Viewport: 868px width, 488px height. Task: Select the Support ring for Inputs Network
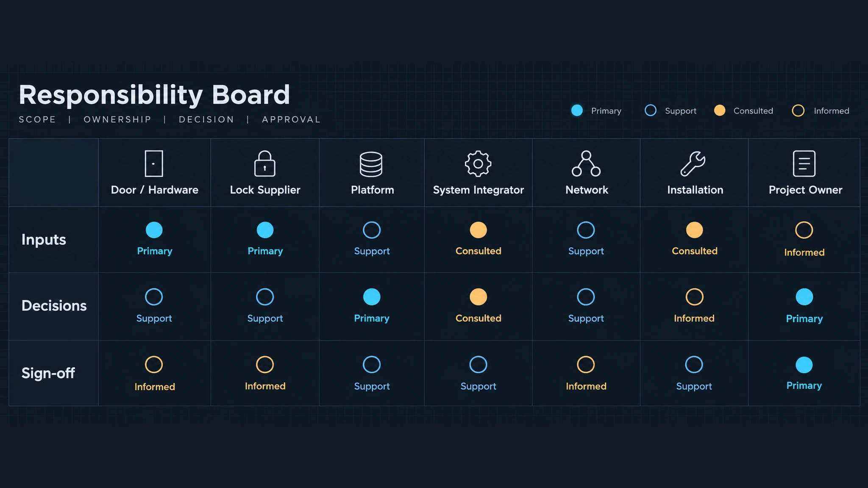click(586, 230)
